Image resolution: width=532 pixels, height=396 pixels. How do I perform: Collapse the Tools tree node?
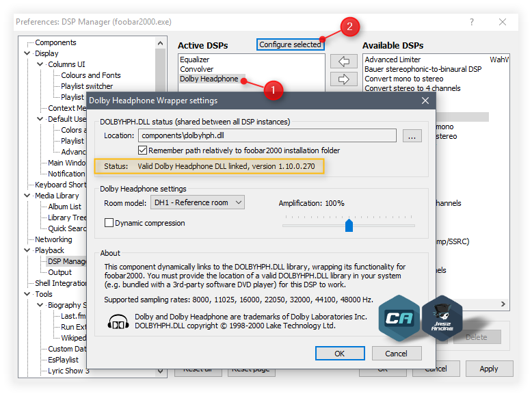(x=27, y=294)
